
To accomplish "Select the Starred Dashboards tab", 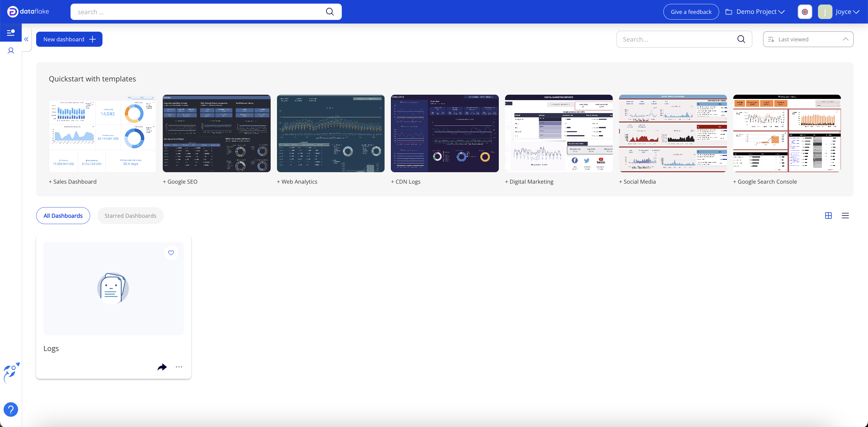I will [x=131, y=216].
